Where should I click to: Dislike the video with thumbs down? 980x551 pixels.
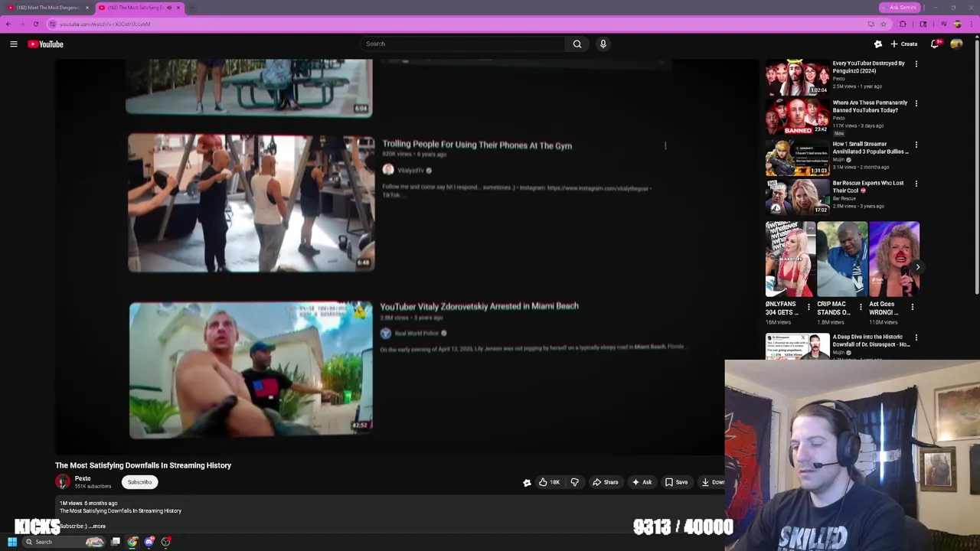point(574,482)
